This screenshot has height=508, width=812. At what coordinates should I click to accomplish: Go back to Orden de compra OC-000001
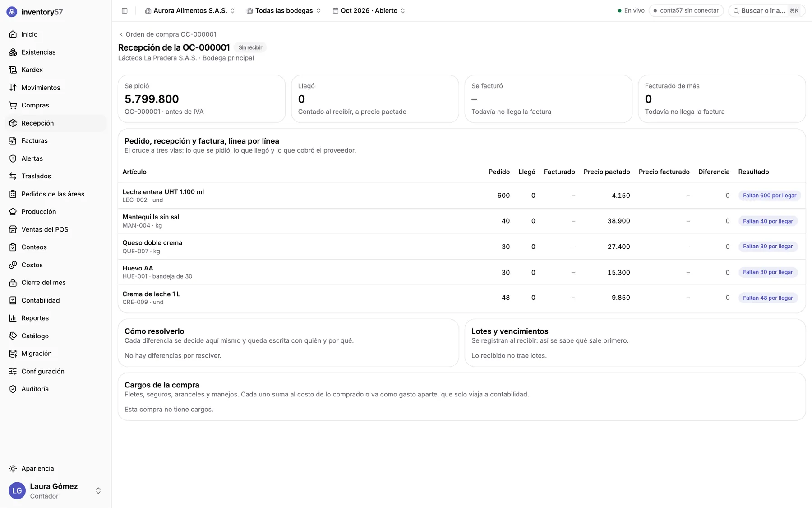point(167,34)
